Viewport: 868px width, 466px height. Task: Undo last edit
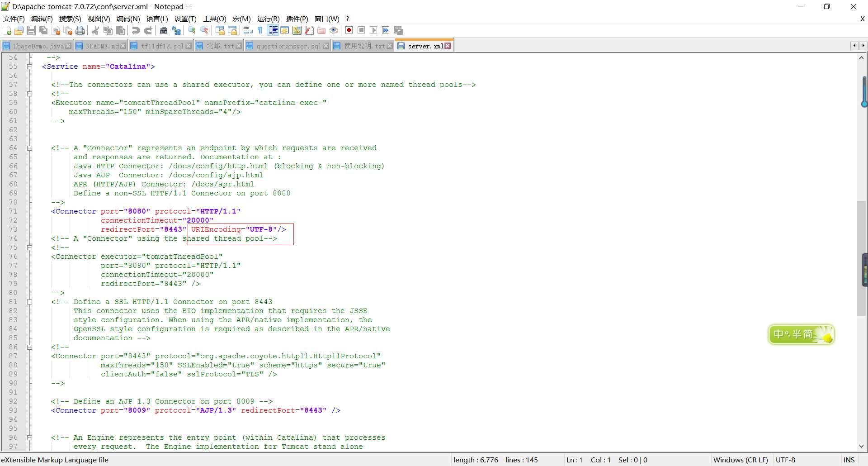click(x=136, y=30)
